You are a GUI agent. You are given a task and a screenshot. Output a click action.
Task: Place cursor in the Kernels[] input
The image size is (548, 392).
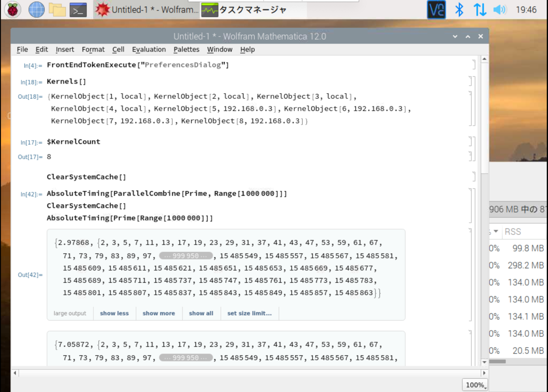tap(66, 82)
